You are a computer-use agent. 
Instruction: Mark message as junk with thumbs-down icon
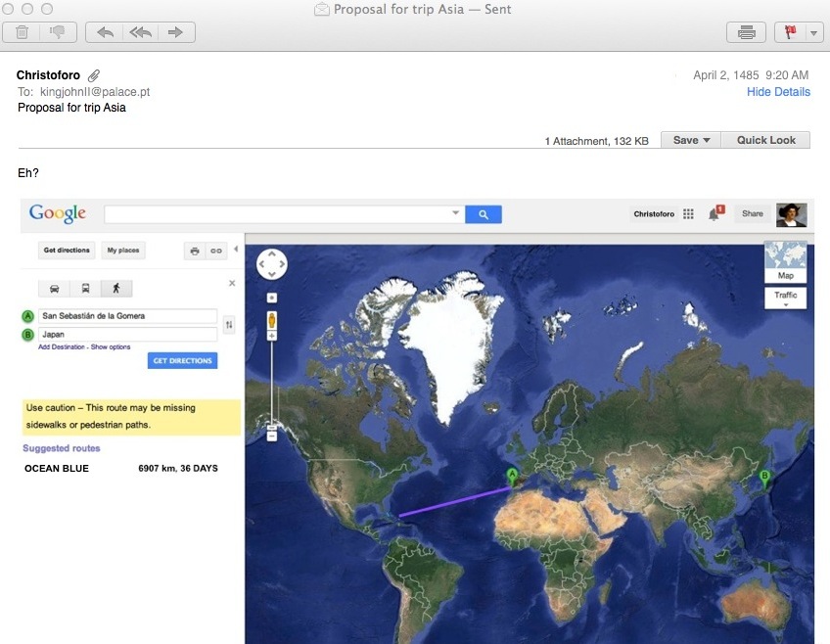click(58, 32)
